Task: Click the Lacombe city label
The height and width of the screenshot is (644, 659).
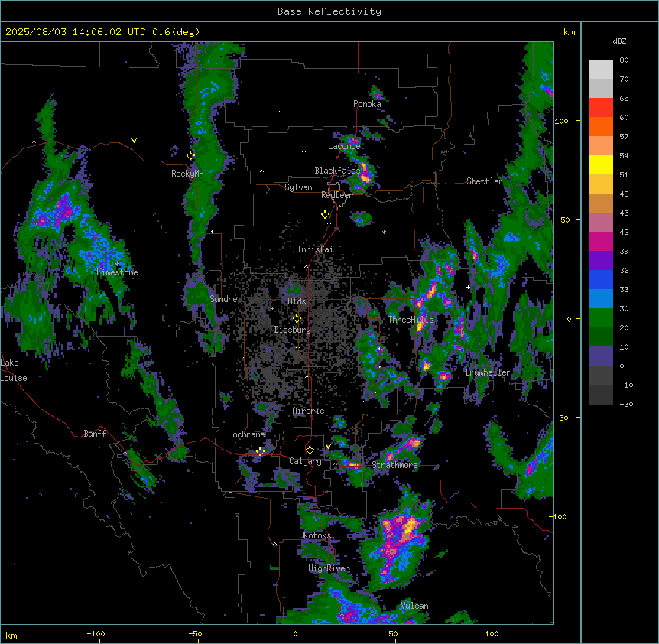Action: tap(344, 146)
